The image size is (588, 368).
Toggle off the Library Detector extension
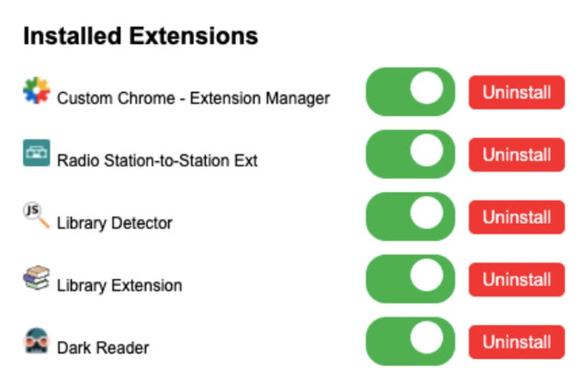[410, 216]
